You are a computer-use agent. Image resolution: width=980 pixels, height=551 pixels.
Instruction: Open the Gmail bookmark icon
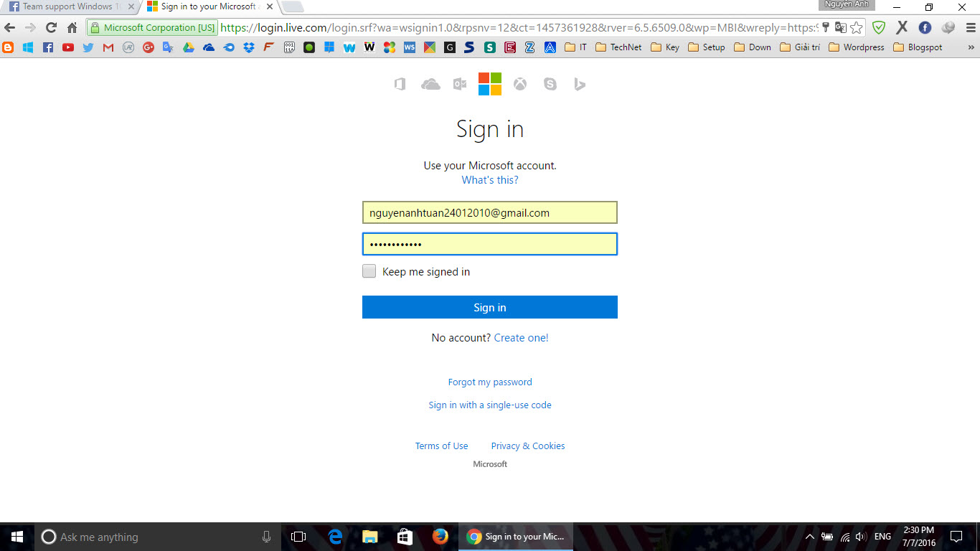108,47
